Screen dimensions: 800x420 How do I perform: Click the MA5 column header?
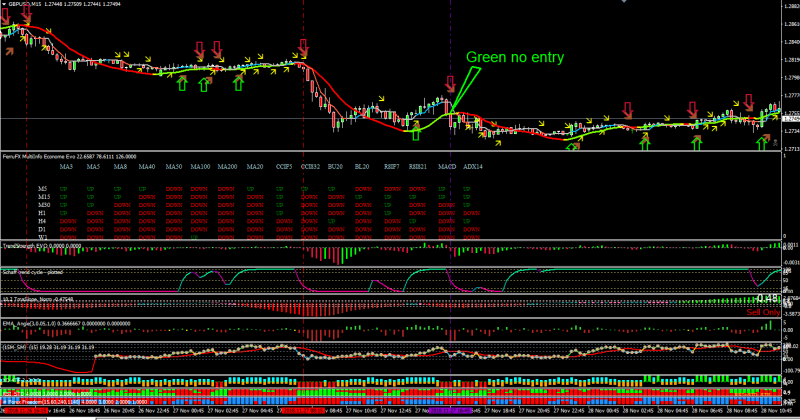[x=93, y=166]
